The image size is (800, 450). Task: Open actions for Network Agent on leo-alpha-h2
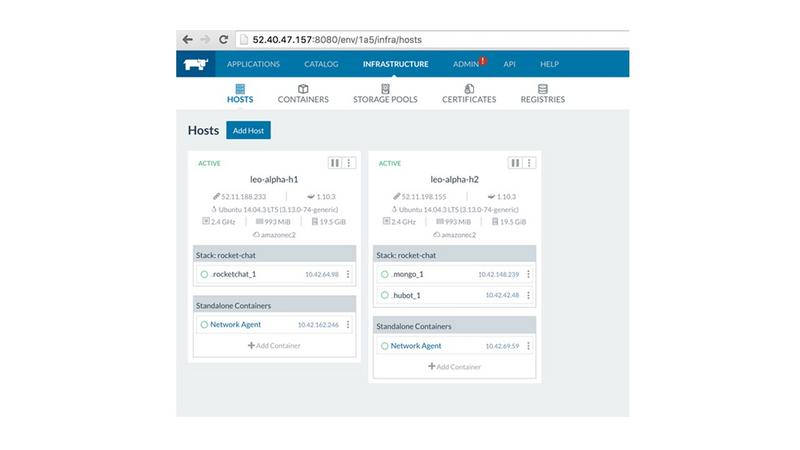[x=529, y=346]
